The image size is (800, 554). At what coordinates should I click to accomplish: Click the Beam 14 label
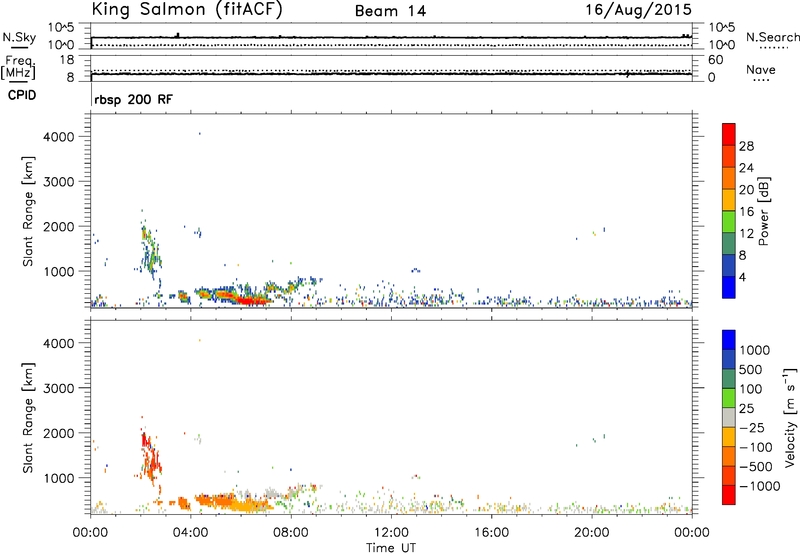pos(390,11)
